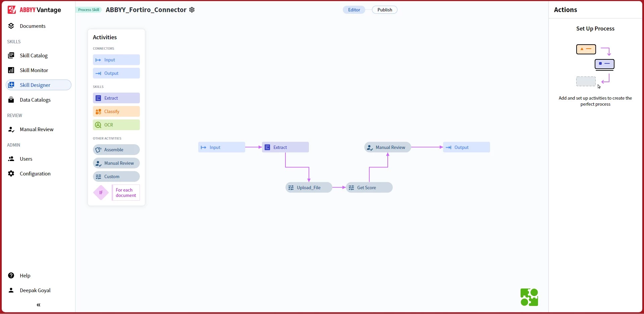The height and width of the screenshot is (314, 644).
Task: Select the OCR skill activity
Action: 116,125
